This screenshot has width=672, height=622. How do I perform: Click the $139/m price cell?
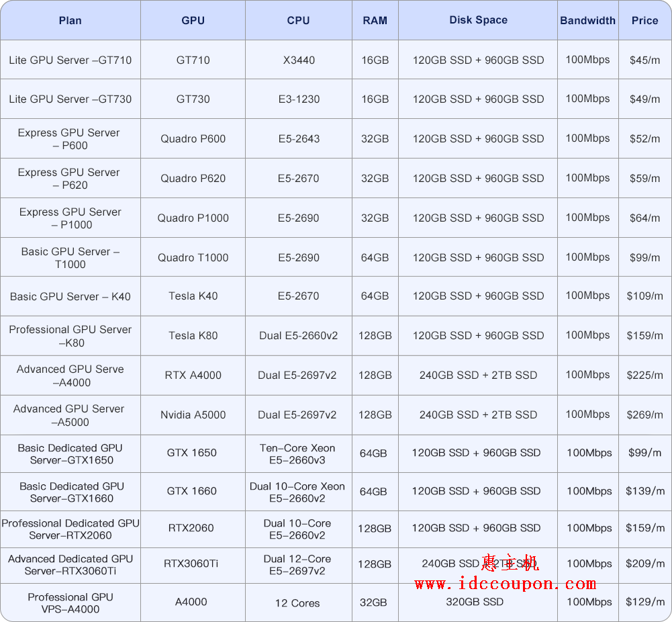click(x=644, y=491)
